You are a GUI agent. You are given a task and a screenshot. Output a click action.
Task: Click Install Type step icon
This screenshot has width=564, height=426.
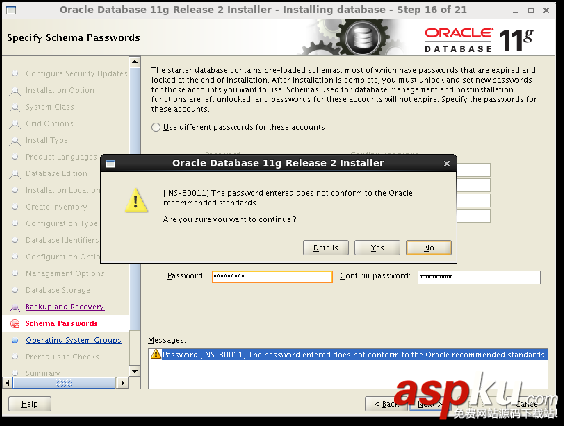pyautogui.click(x=15, y=141)
